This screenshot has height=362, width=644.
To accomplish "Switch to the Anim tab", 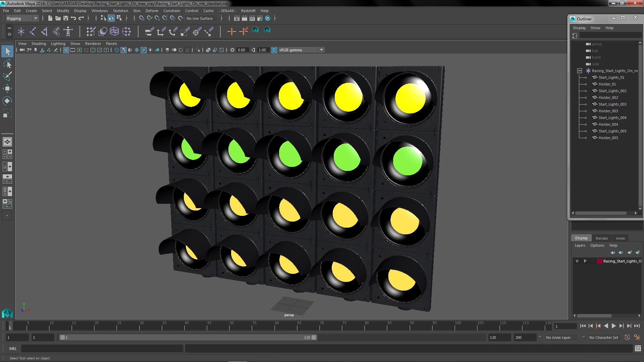I will point(620,238).
